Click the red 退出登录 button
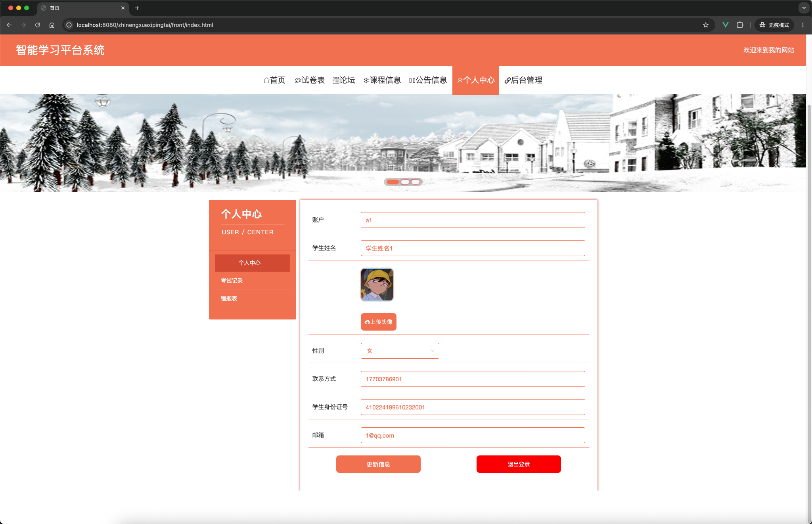 [519, 464]
